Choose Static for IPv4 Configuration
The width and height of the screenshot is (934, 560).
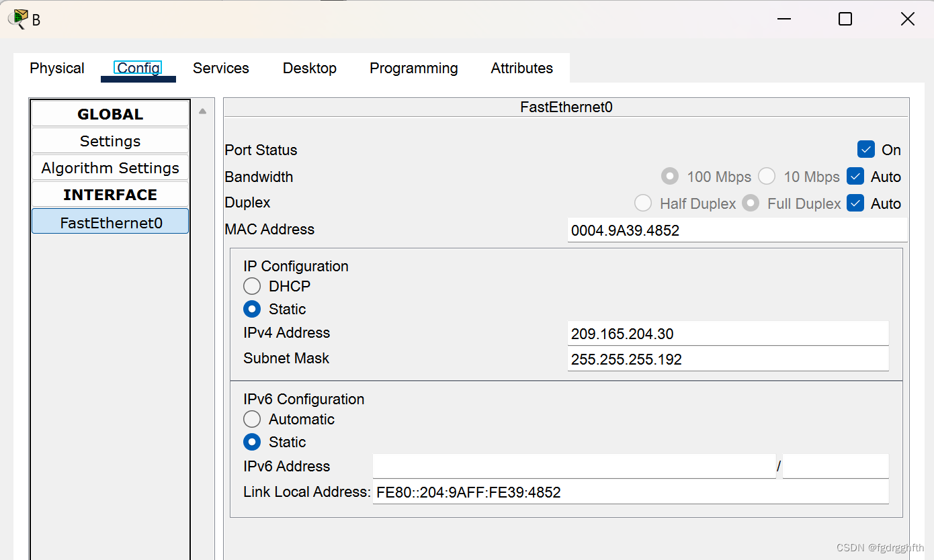click(252, 309)
